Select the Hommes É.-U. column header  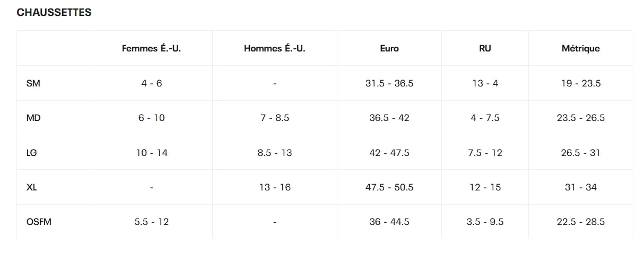274,48
